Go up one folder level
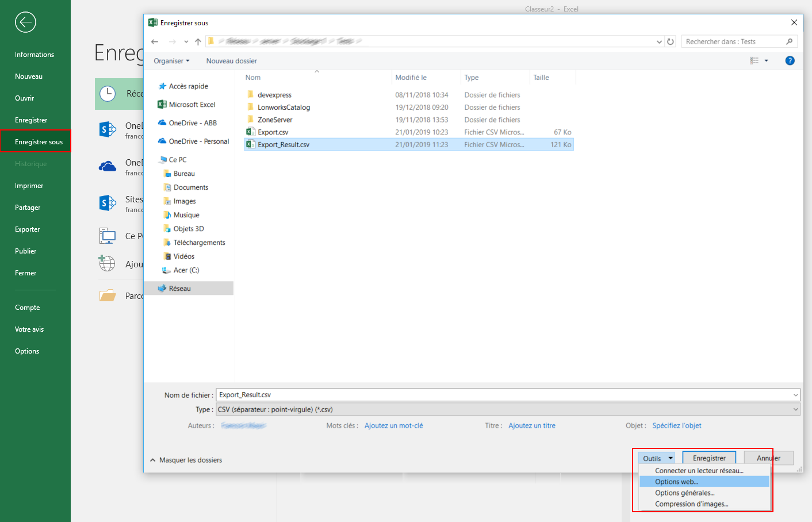This screenshot has width=812, height=522. 198,41
